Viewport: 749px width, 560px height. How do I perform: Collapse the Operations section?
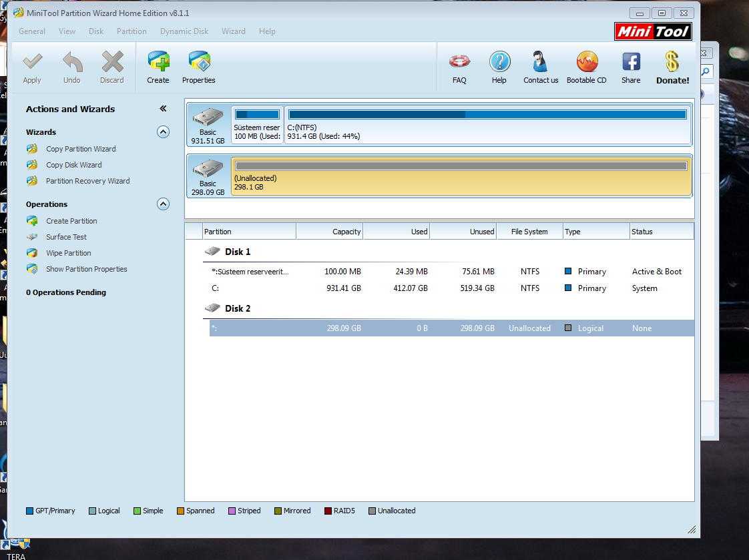click(x=163, y=204)
